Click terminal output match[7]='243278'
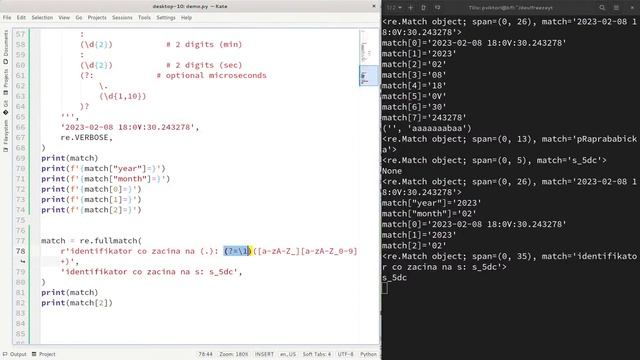Image resolution: width=640 pixels, height=360 pixels. (424, 118)
